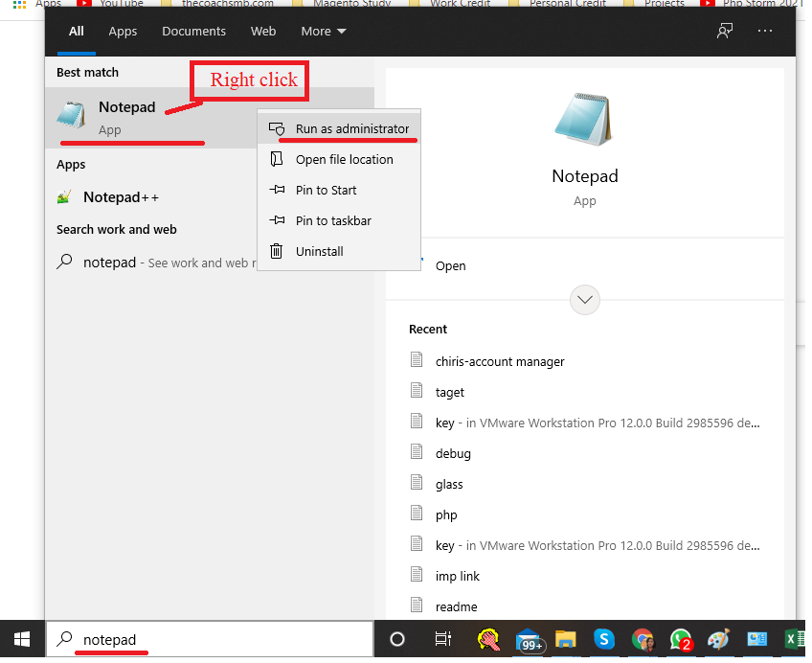Open File Explorer from the taskbar
This screenshot has height=663, width=812.
566,639
